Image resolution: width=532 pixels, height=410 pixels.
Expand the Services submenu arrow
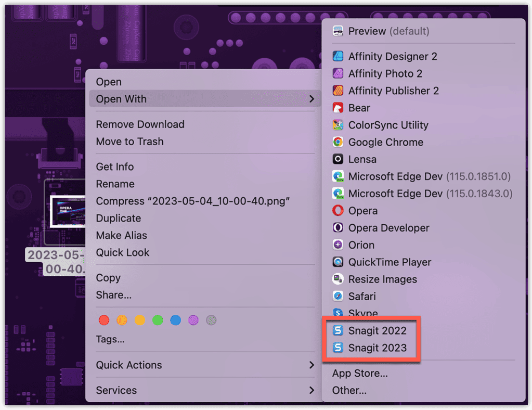click(x=312, y=390)
